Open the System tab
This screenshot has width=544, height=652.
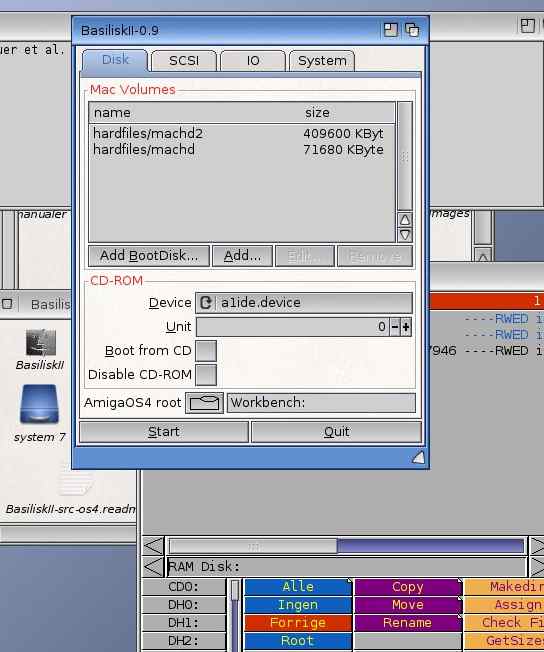(x=322, y=61)
